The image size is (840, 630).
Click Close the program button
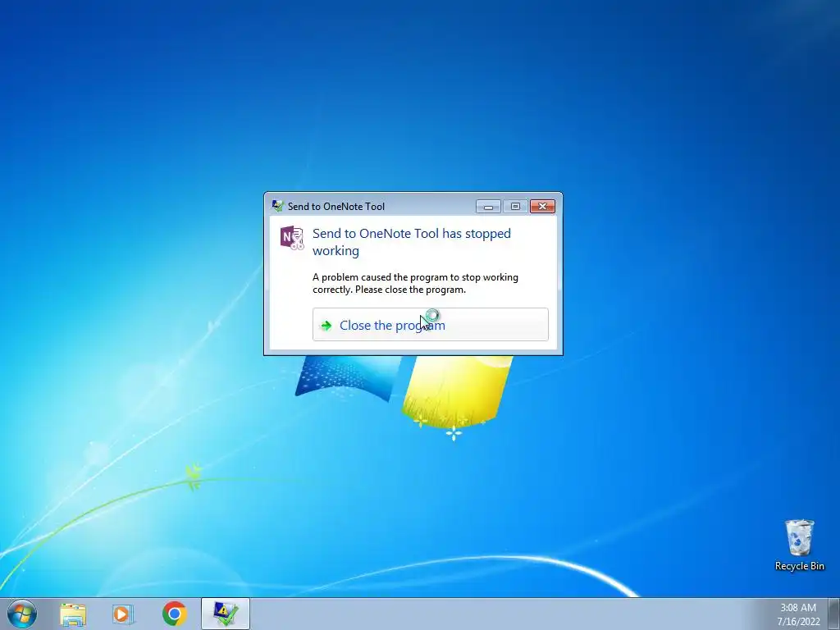[x=430, y=325]
